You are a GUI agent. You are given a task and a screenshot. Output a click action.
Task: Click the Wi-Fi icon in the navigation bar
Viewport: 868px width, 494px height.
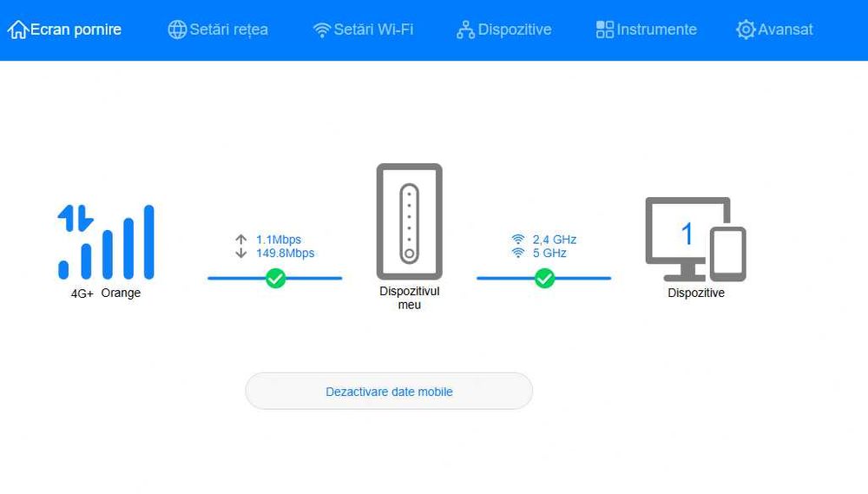tap(322, 30)
